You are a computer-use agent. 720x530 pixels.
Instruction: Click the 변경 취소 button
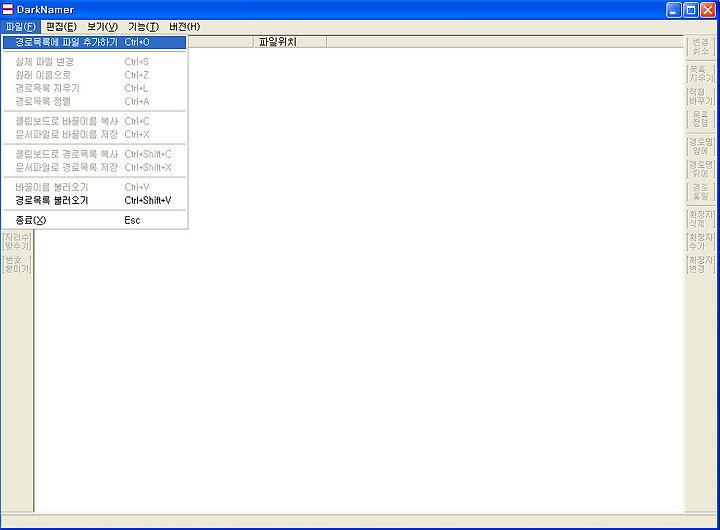(700, 47)
